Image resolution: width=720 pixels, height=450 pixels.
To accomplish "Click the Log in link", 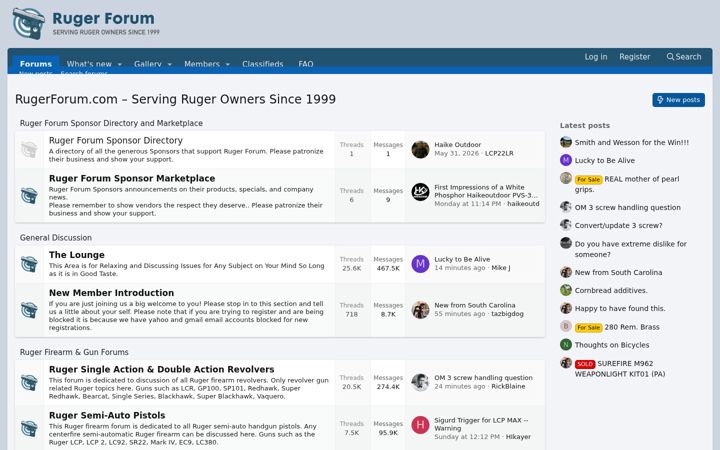I will [596, 56].
